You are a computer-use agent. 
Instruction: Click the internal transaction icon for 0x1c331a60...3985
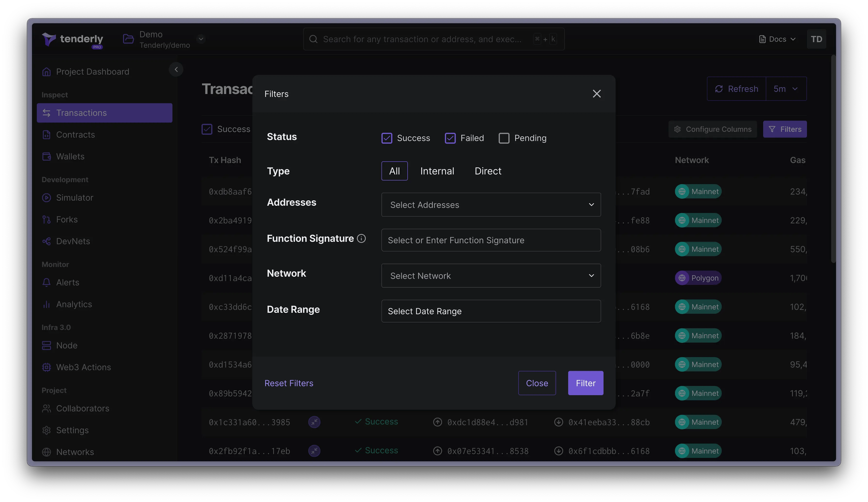[x=314, y=422]
